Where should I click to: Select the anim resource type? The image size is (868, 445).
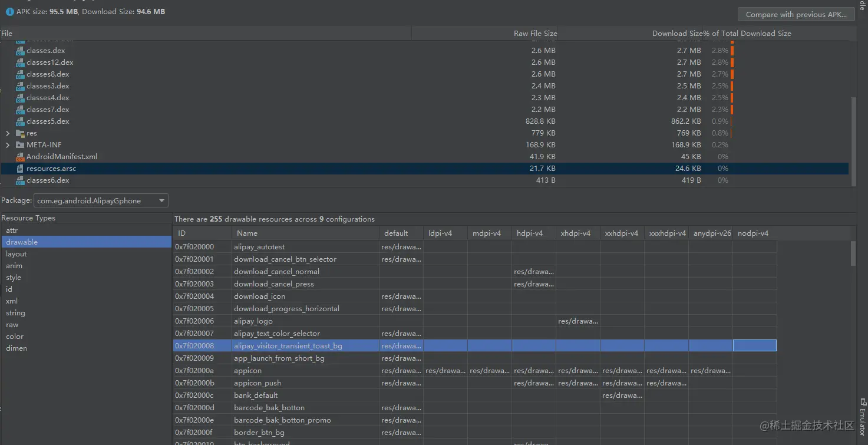86,265
